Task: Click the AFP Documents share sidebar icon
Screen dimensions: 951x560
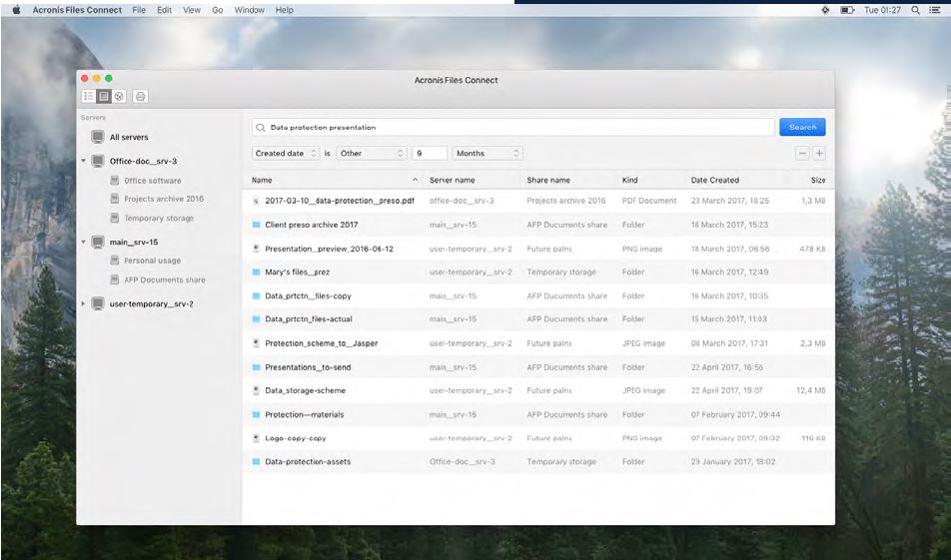Action: (x=114, y=280)
